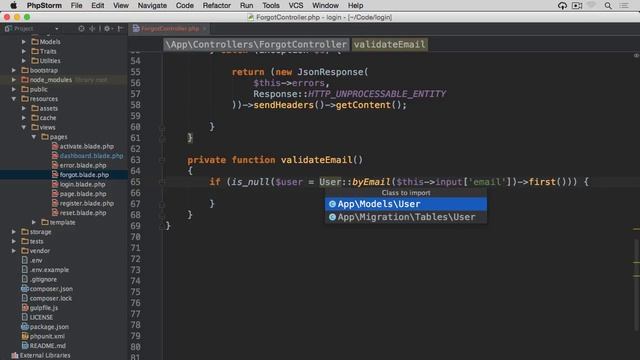
Task: Open the VCS menu
Action: coord(296,5)
